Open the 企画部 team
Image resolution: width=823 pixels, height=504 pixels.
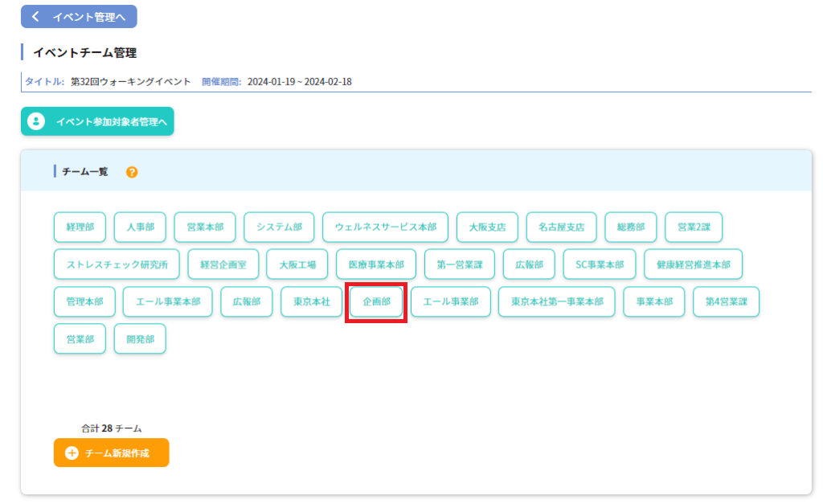[x=376, y=301]
